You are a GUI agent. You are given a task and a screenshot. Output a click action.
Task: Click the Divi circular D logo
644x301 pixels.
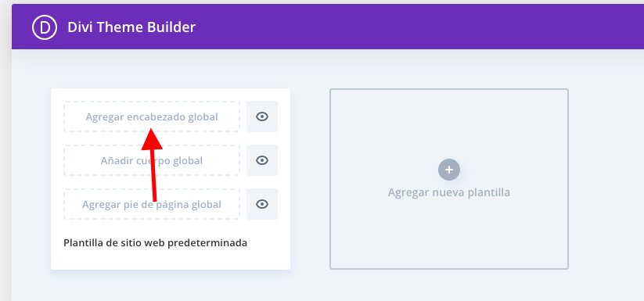[x=45, y=27]
